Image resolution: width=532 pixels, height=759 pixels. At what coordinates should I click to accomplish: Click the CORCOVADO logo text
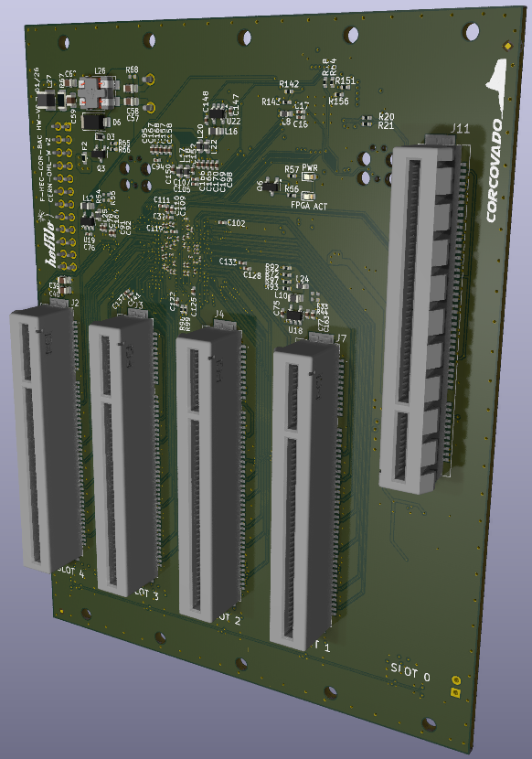495,171
